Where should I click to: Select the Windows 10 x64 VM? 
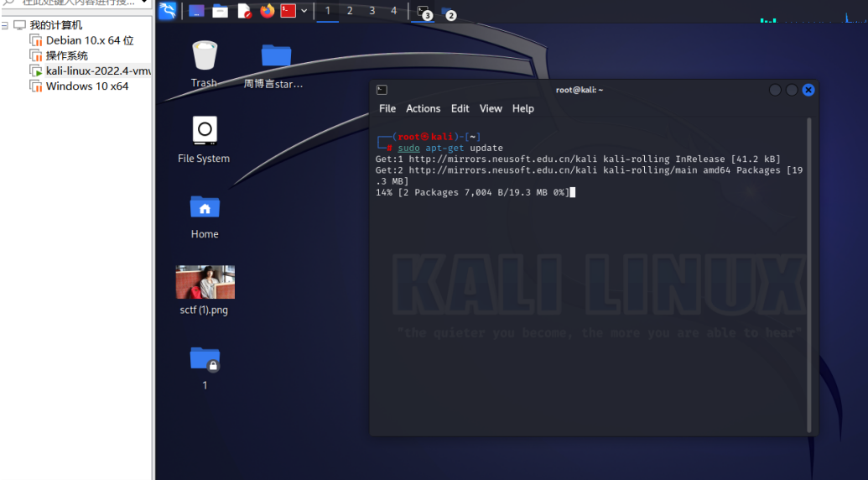point(87,86)
